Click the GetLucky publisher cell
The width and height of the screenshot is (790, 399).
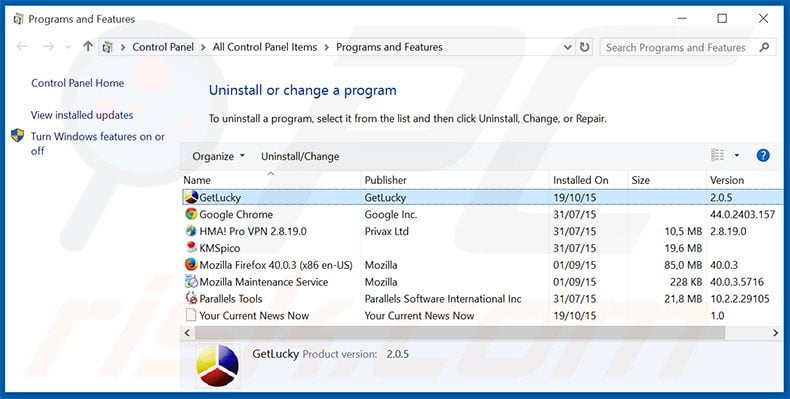click(385, 197)
